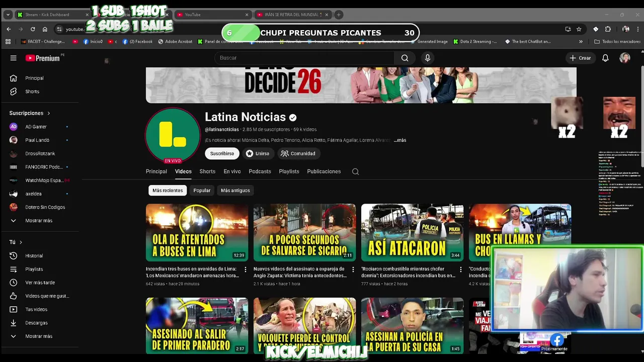Open video A pocos segundos de salvarse
The image size is (644, 362).
point(304,232)
